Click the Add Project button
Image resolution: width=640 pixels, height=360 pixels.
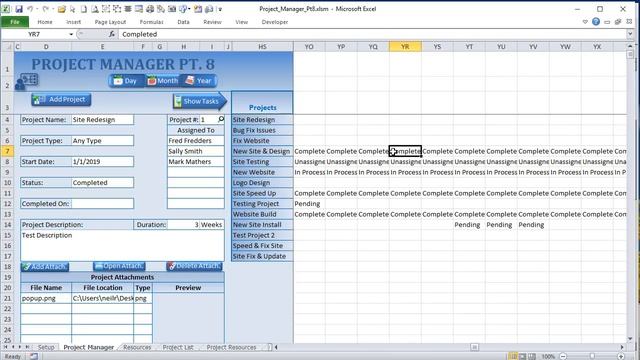point(61,100)
